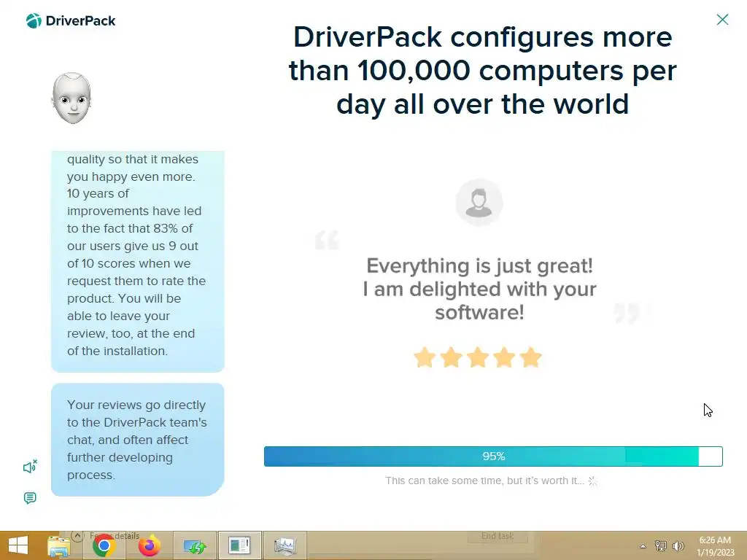This screenshot has width=747, height=560.
Task: Click the 'DriverPack configures more' headline
Action: point(483,71)
